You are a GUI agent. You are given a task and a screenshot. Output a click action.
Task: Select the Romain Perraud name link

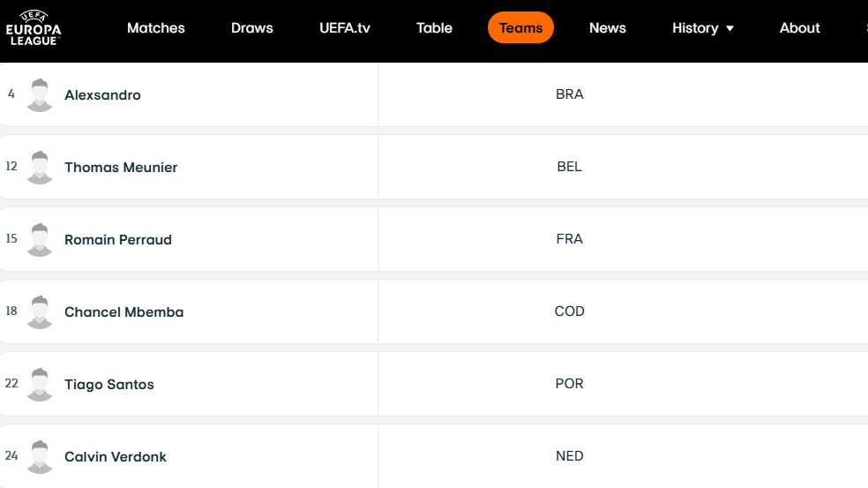pos(118,240)
